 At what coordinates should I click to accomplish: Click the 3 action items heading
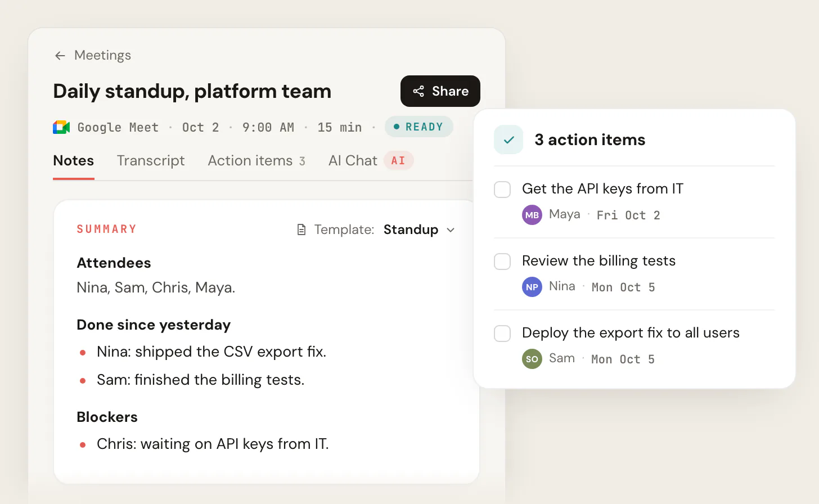[x=589, y=139]
